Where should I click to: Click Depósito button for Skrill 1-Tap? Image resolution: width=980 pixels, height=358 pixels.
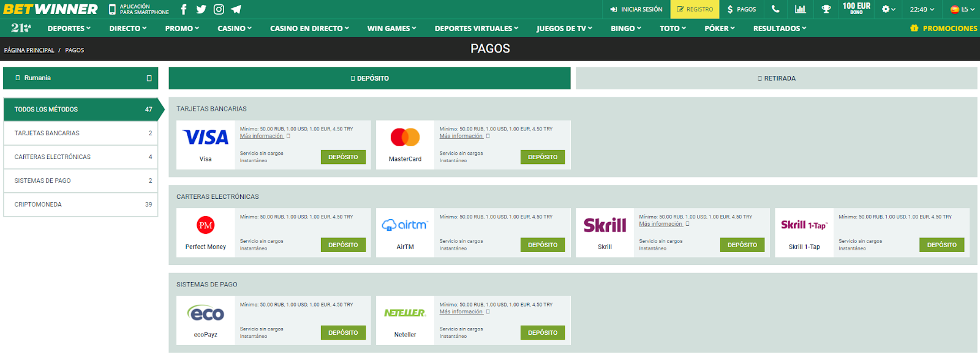(942, 245)
